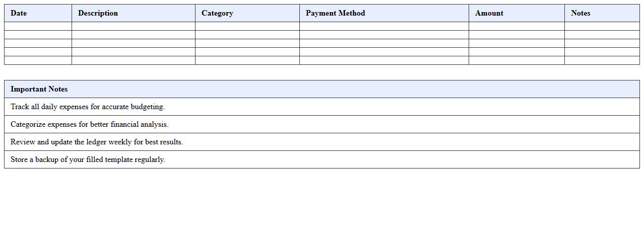Select the 'Review and update the ledger' note
Image resolution: width=644 pixels, height=252 pixels.
click(x=97, y=142)
